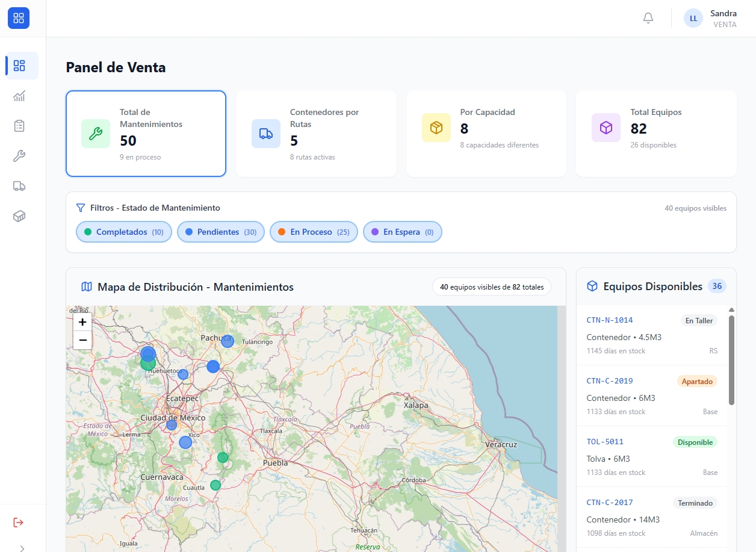Click the notification bell icon
Viewport: 756px width, 552px height.
(x=648, y=18)
